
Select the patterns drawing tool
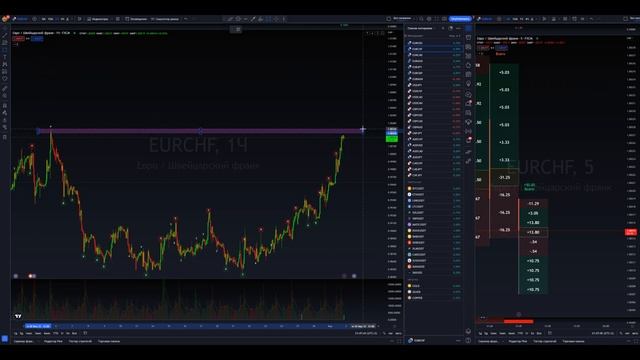point(5,64)
